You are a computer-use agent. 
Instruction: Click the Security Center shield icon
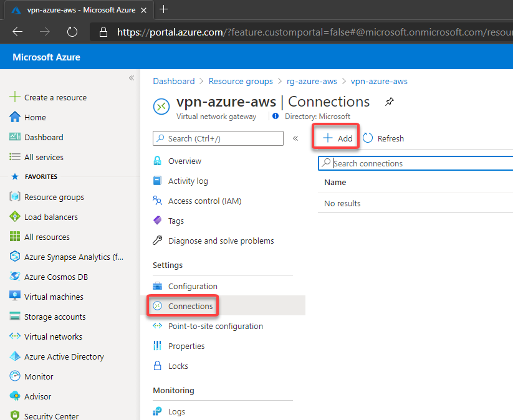tap(15, 416)
